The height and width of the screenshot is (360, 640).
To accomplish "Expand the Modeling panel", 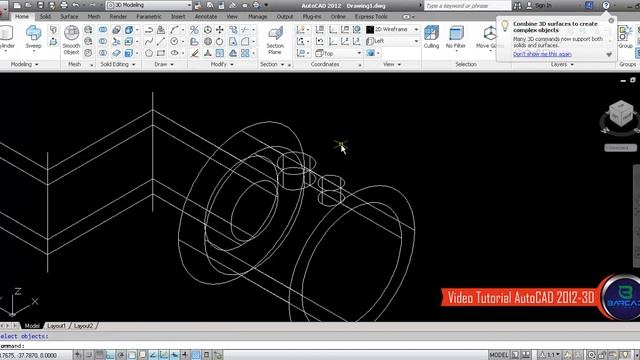I will coord(24,64).
